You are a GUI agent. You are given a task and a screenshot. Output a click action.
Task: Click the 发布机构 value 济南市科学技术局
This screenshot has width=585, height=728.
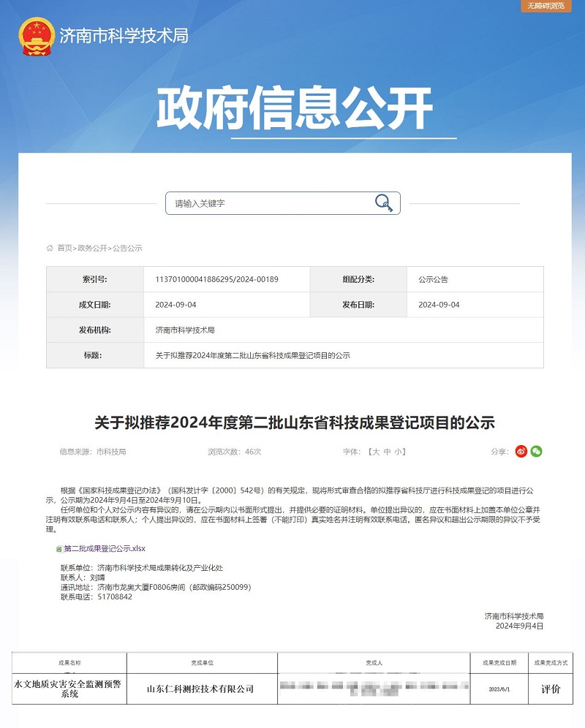coord(185,330)
